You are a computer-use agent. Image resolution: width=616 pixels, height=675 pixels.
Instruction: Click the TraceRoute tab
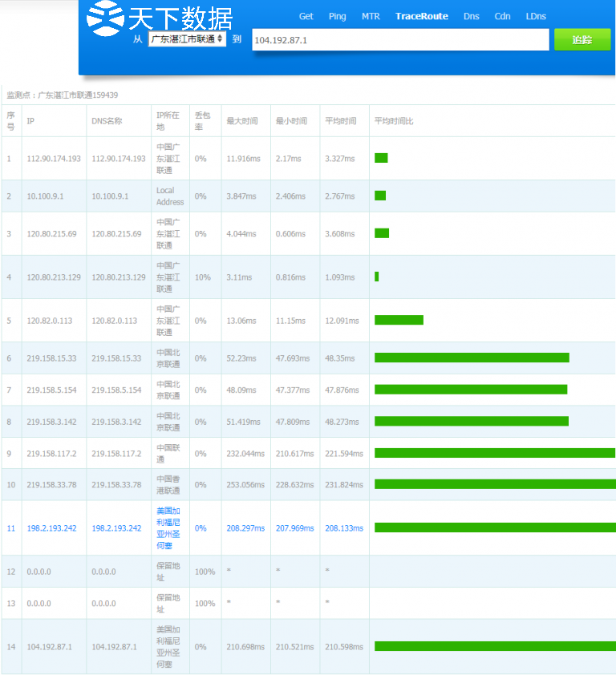421,16
